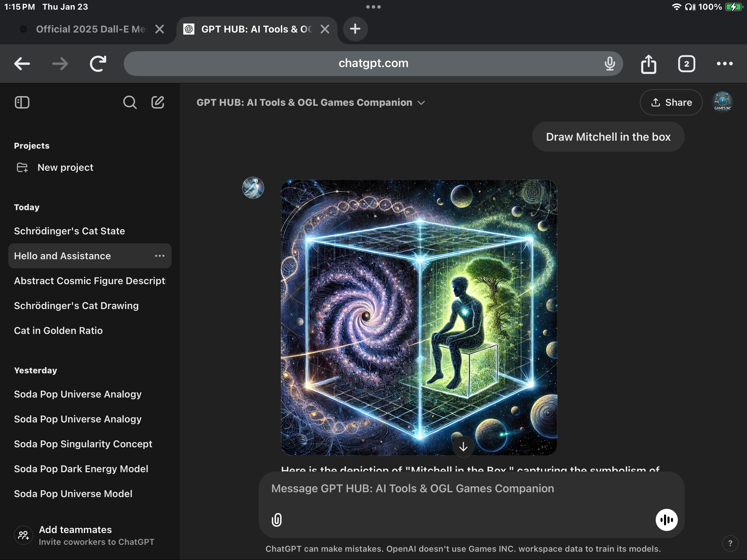Add a new browser tab

[x=355, y=29]
